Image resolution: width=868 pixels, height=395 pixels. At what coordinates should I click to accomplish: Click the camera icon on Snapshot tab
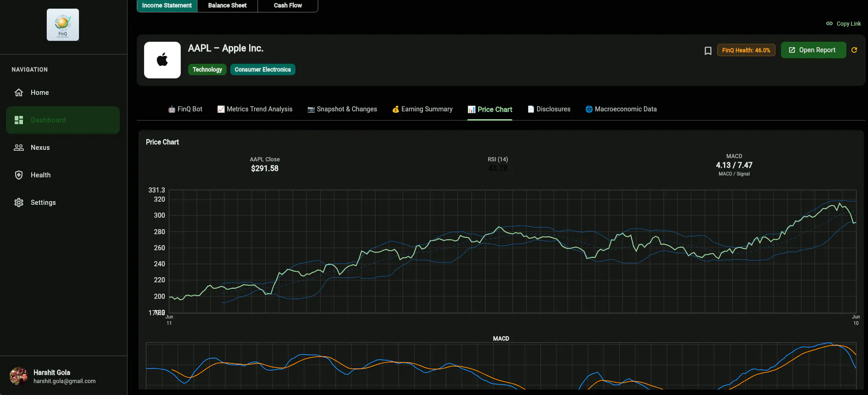pos(311,109)
